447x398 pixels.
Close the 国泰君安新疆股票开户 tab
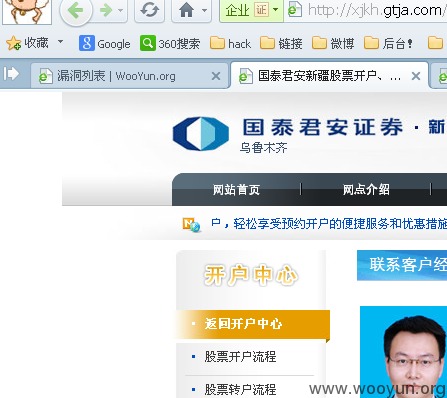pos(416,76)
